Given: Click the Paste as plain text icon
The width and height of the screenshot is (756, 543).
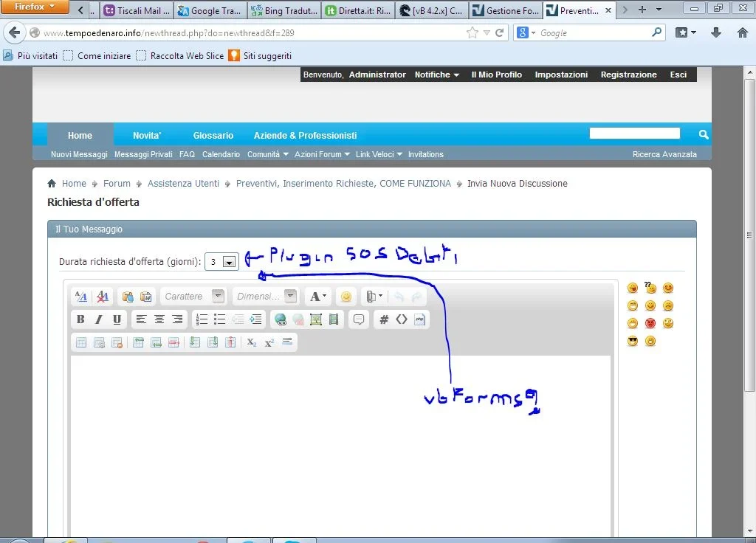Looking at the screenshot, I should (128, 297).
